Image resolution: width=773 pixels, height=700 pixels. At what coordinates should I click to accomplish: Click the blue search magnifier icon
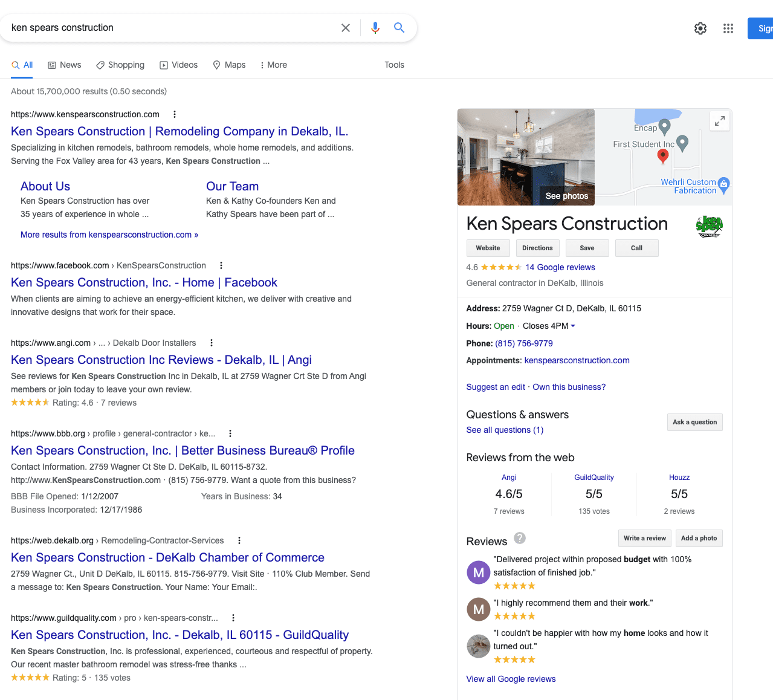point(399,28)
